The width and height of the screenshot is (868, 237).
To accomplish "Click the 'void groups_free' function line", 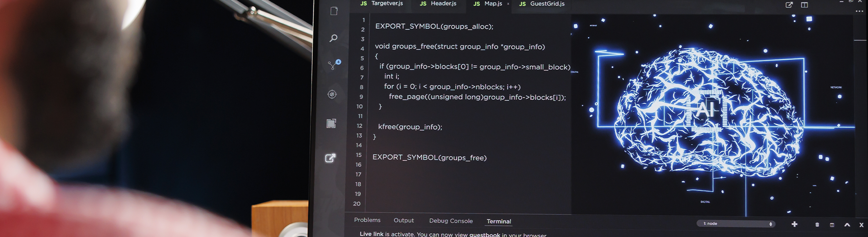I will [460, 47].
